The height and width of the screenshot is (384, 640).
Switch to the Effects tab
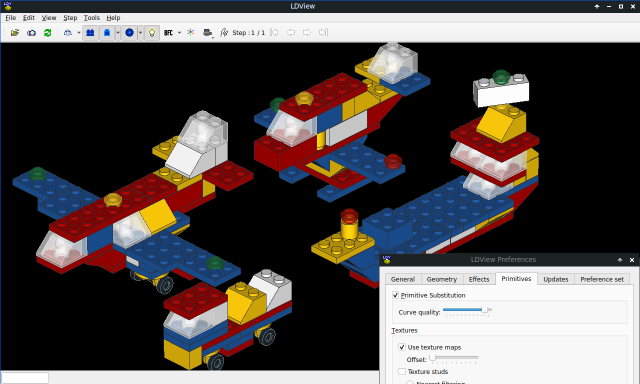(x=479, y=279)
